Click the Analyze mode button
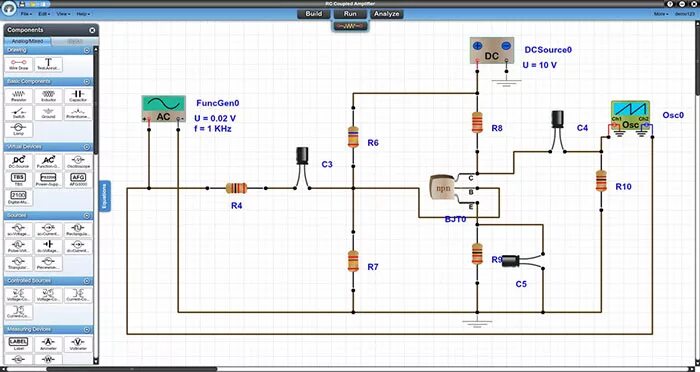Screen dimensions: 700x372 tap(387, 14)
